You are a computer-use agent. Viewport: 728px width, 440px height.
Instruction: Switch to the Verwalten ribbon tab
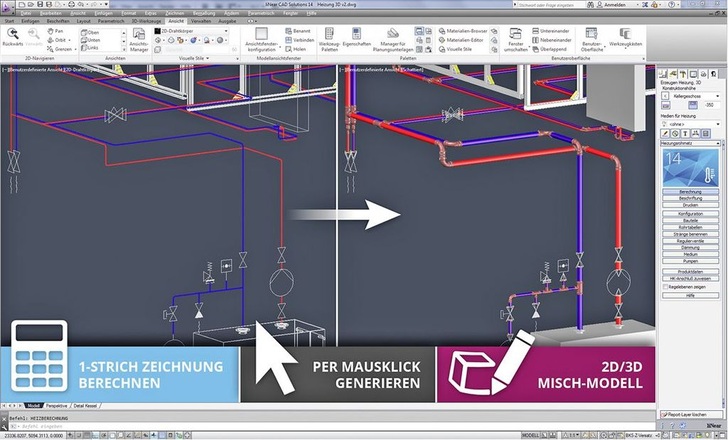[201, 21]
